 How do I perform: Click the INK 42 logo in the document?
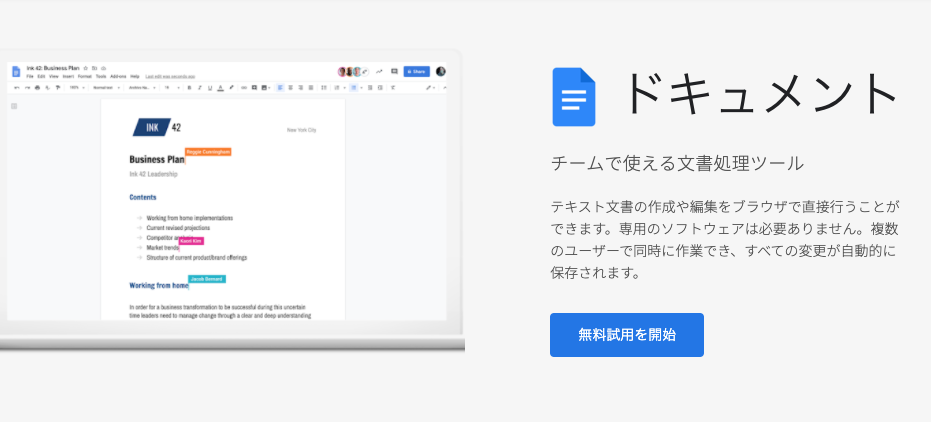pos(157,127)
